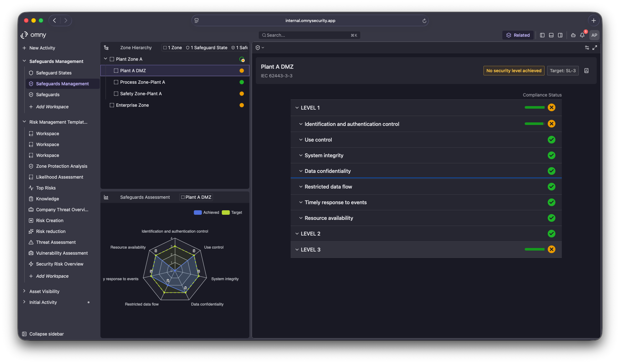Toggle the bottom panel layout
This screenshot has width=620, height=364.
(551, 35)
